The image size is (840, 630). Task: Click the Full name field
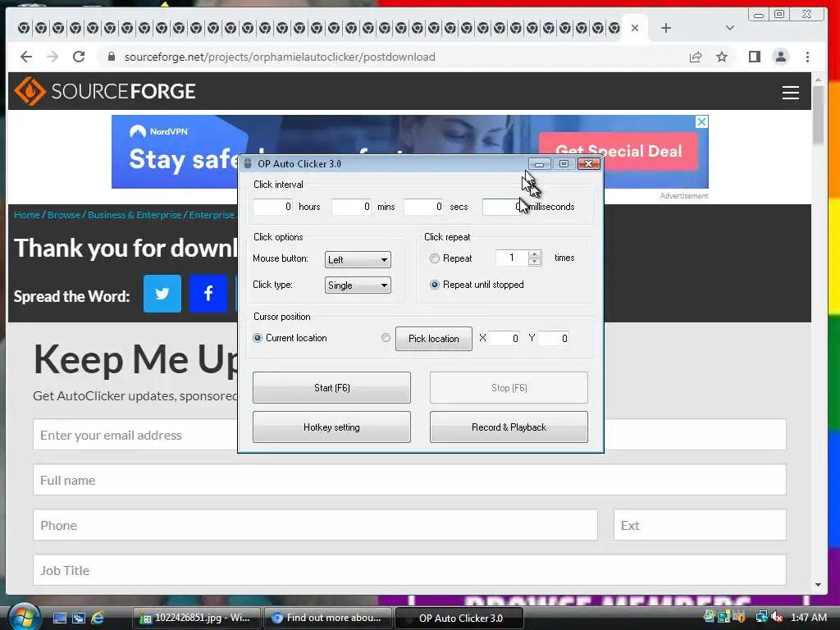pyautogui.click(x=410, y=480)
